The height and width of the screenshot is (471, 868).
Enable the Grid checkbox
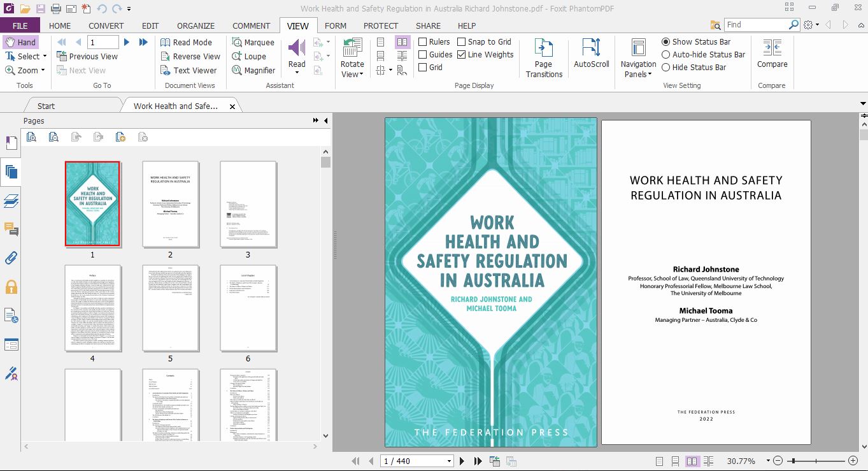[423, 68]
